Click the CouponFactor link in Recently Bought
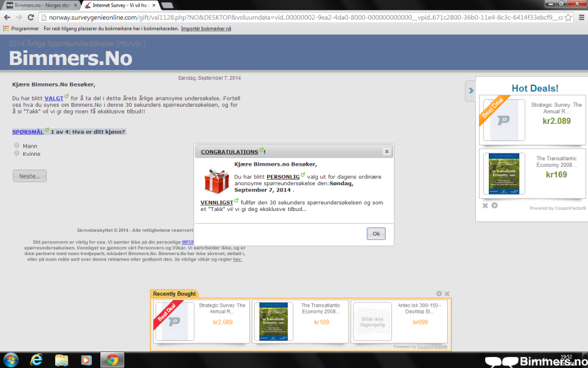The image size is (588, 368). pyautogui.click(x=432, y=347)
